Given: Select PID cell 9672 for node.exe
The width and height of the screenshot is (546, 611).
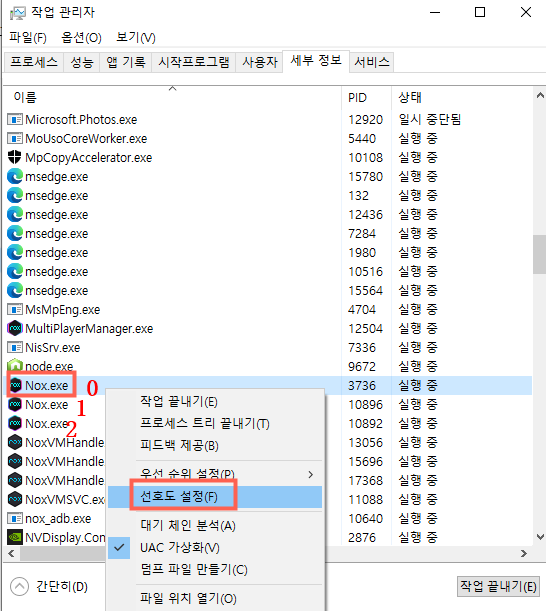Looking at the screenshot, I should click(x=362, y=367).
